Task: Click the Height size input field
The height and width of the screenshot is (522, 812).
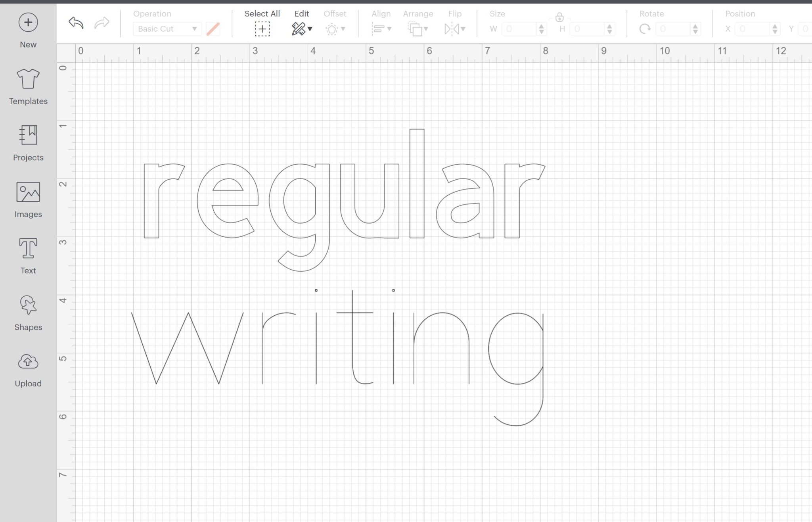Action: click(587, 29)
